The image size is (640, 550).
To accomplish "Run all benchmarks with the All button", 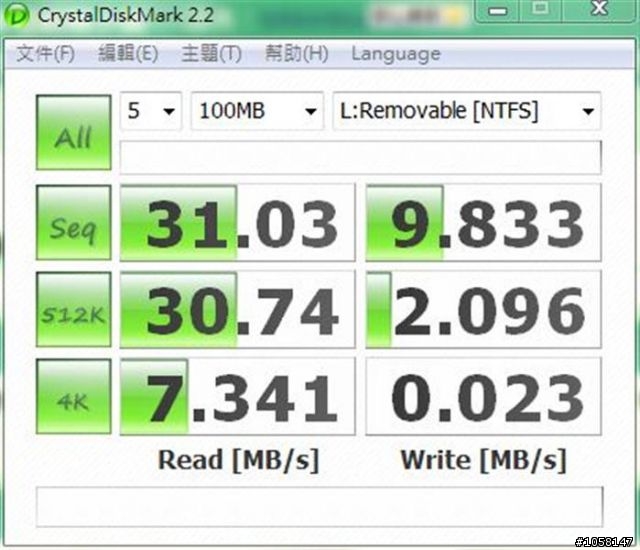I will [x=73, y=133].
